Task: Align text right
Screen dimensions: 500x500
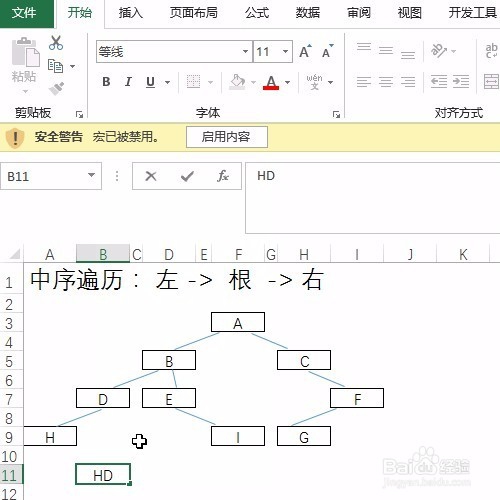Action: click(x=408, y=82)
